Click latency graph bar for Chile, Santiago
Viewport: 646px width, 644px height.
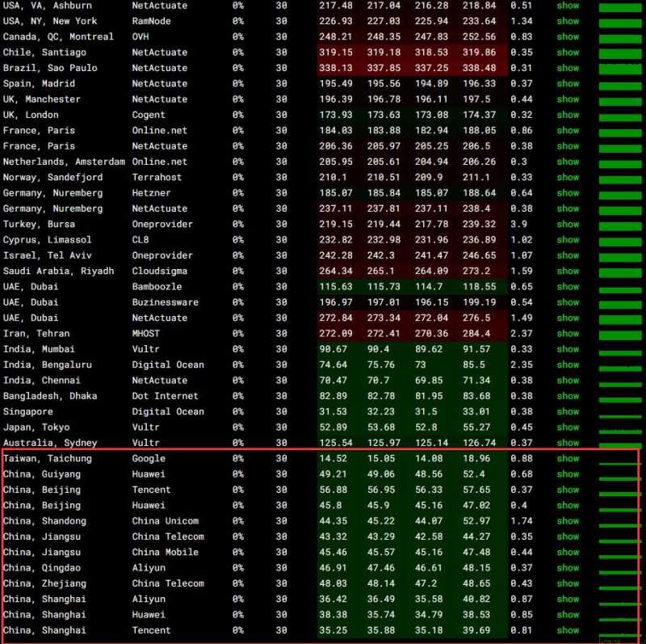pyautogui.click(x=620, y=53)
